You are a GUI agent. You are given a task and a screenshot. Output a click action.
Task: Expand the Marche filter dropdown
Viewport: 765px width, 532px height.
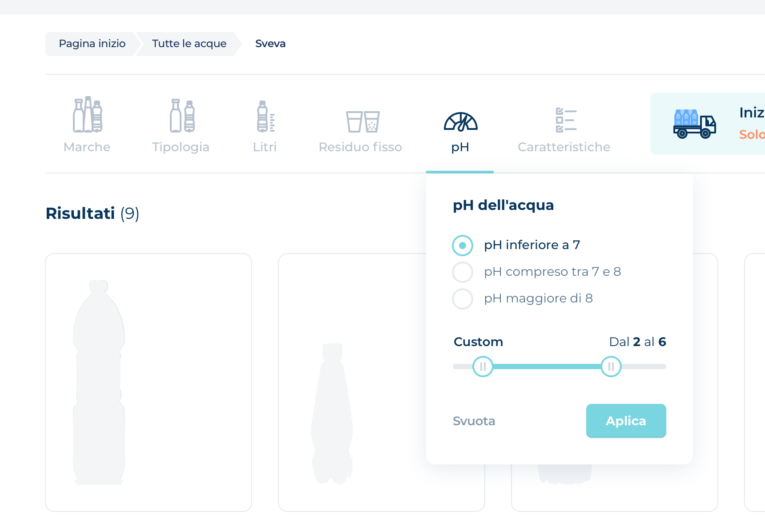pos(87,147)
